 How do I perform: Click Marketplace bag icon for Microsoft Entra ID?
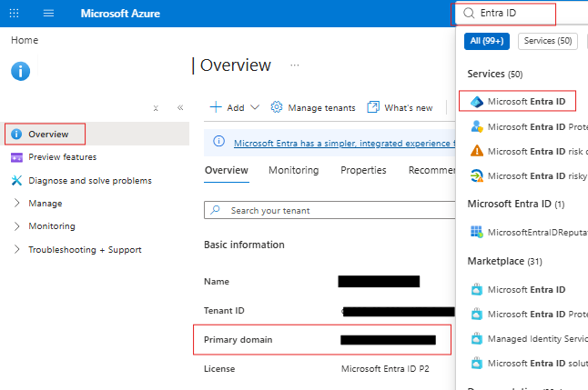tap(477, 290)
